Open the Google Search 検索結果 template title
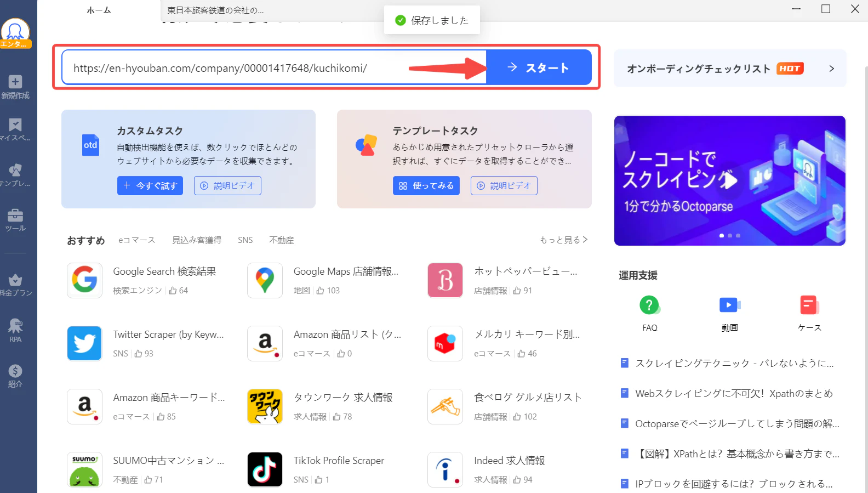Image resolution: width=868 pixels, height=493 pixels. tap(164, 271)
